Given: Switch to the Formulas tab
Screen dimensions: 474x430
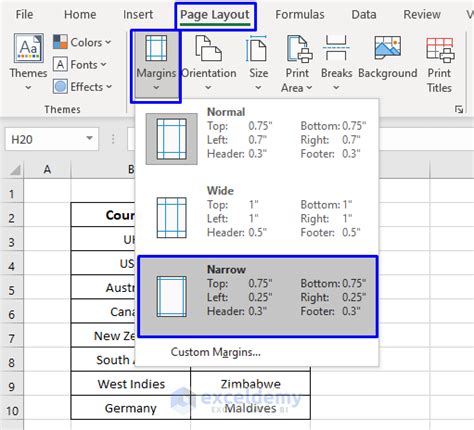Looking at the screenshot, I should [x=300, y=14].
